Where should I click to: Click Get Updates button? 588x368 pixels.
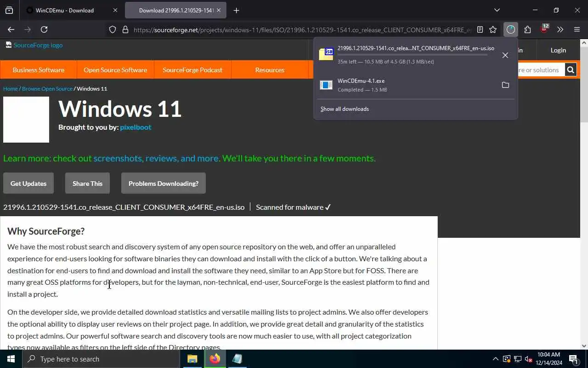click(28, 183)
